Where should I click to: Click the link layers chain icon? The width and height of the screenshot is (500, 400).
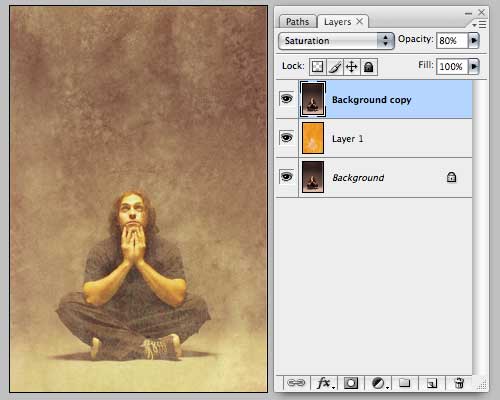click(296, 383)
